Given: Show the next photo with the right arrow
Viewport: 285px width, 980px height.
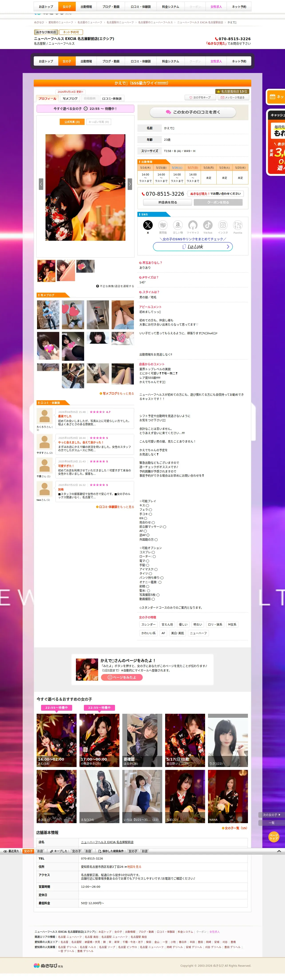Looking at the screenshot, I should tap(130, 184).
